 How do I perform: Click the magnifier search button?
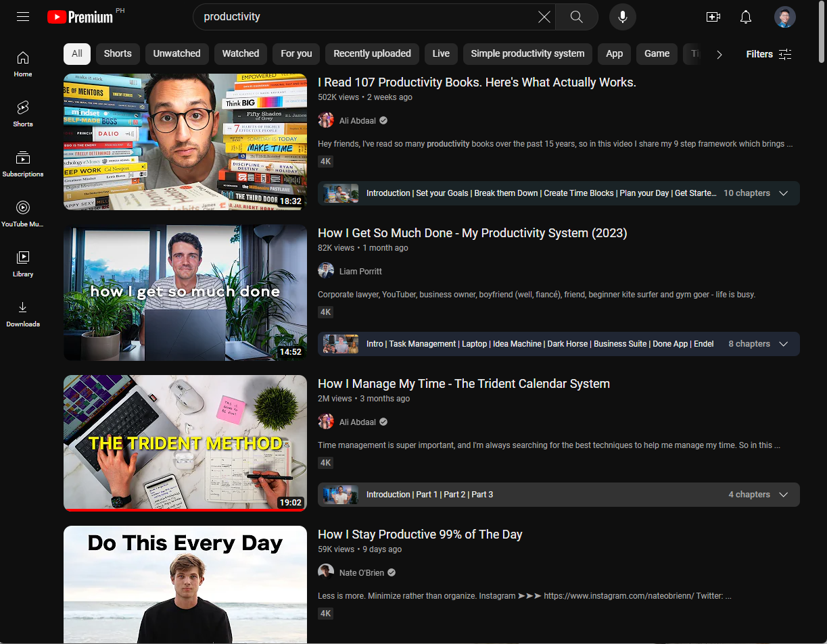click(577, 17)
